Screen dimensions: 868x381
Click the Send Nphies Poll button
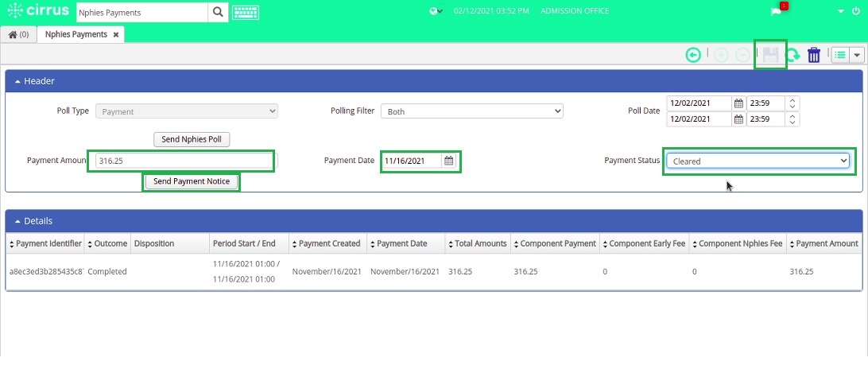coord(192,139)
